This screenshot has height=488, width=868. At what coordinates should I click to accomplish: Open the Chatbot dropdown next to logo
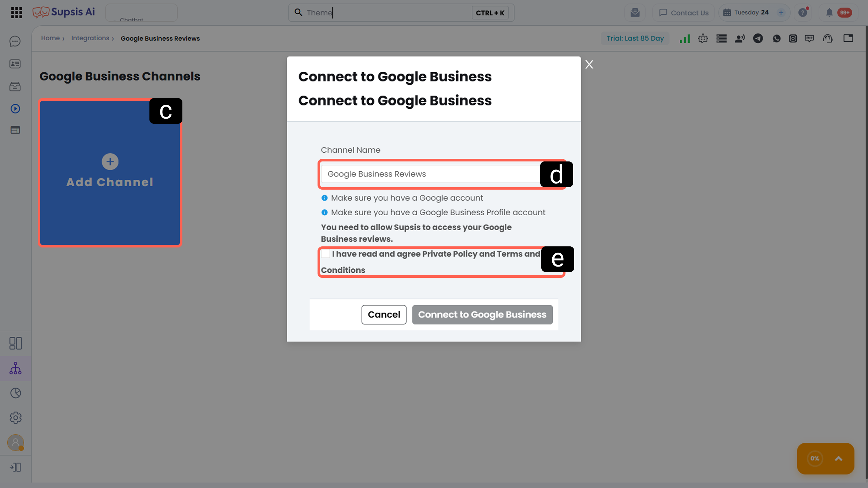click(x=141, y=13)
